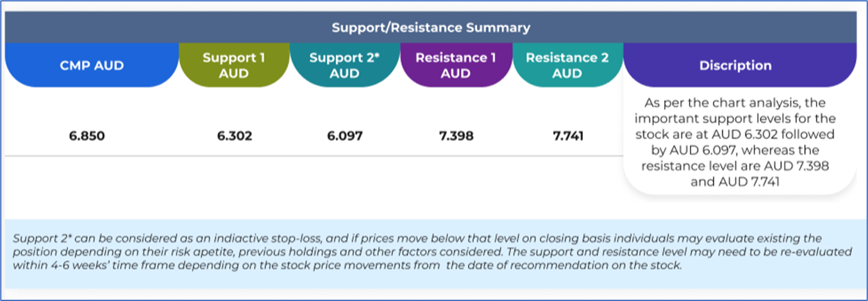This screenshot has width=868, height=301.
Task: Click the Resistance 2 value 7.741
Action: pos(567,136)
